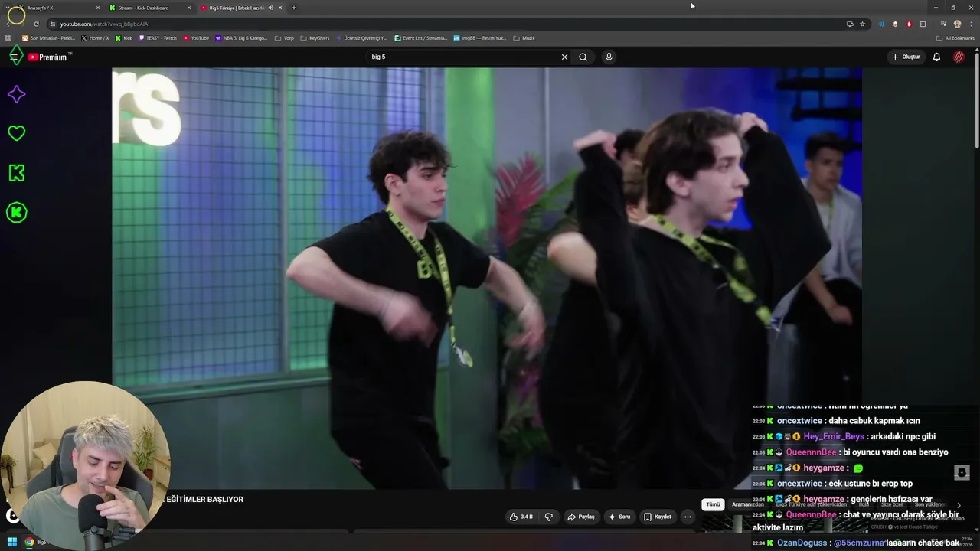
Task: Click the browser back arrow
Action: point(8,24)
